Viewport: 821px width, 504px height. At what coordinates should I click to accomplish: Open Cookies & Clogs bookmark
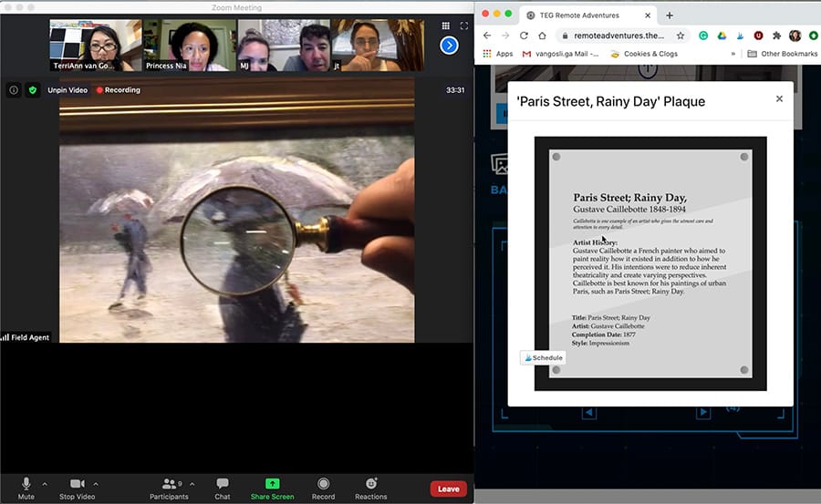click(643, 54)
